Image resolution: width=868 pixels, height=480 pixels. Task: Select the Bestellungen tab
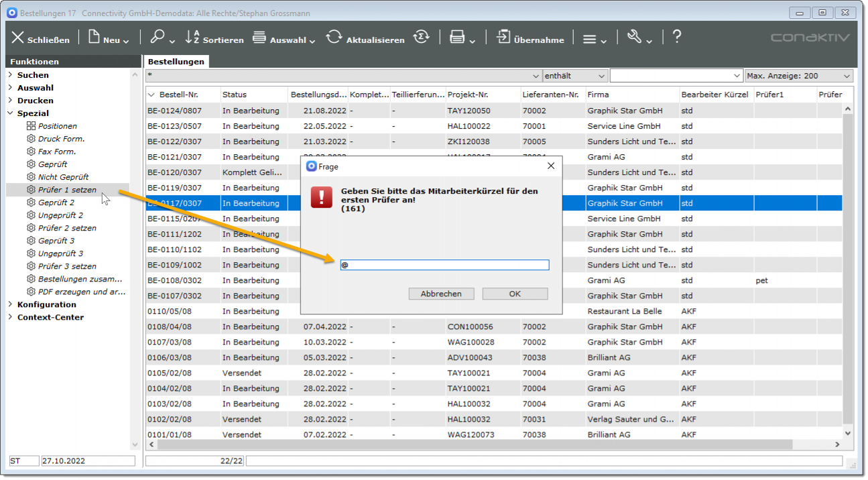pos(176,62)
